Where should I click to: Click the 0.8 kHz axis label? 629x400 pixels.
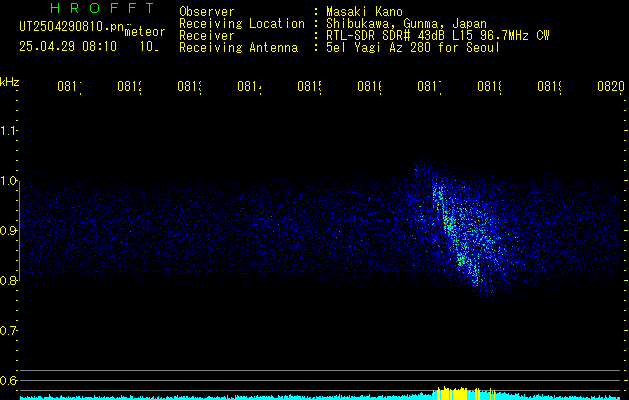(x=8, y=280)
